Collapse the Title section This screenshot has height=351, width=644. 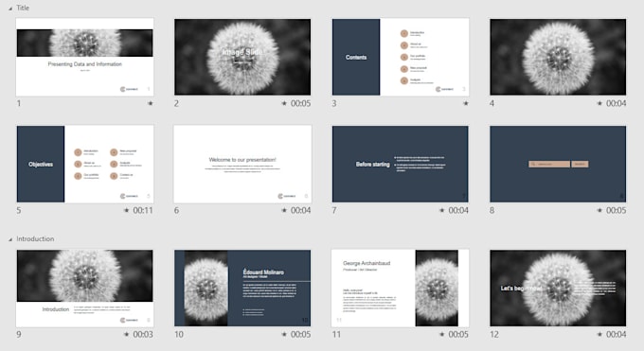point(10,9)
